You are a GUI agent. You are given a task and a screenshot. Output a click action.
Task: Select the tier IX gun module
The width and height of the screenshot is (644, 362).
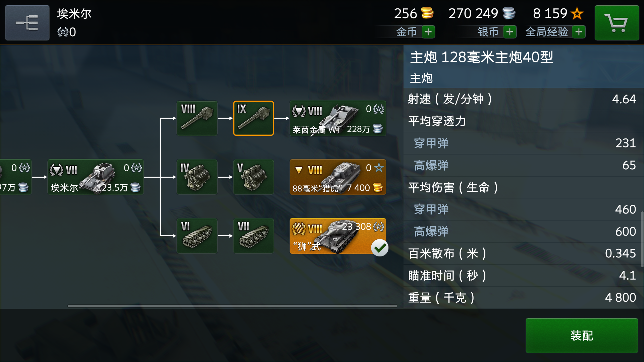[x=253, y=118]
